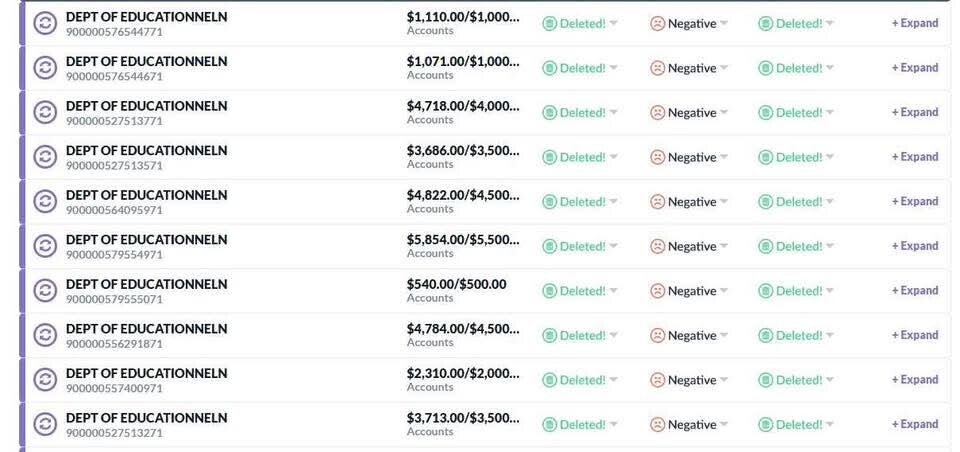The height and width of the screenshot is (452, 960).
Task: Open first Deleted! dropdown in $1,110.00 row
Action: [613, 24]
